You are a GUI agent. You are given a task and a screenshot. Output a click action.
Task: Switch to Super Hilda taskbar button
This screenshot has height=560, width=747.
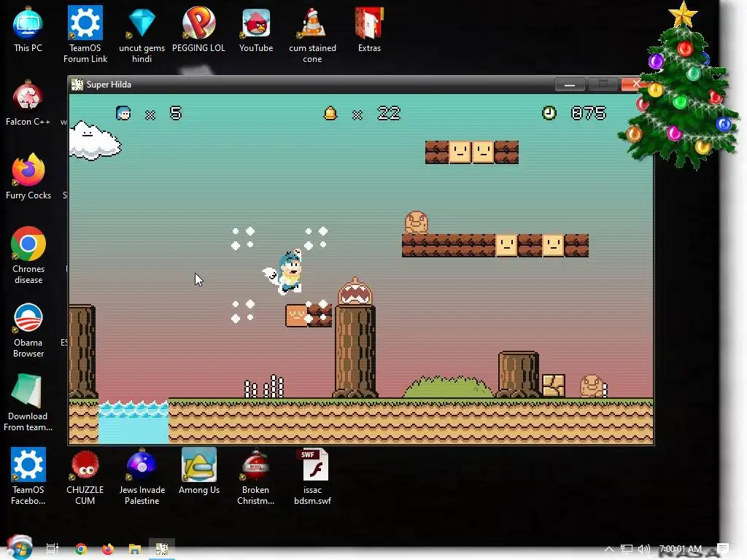point(162,548)
